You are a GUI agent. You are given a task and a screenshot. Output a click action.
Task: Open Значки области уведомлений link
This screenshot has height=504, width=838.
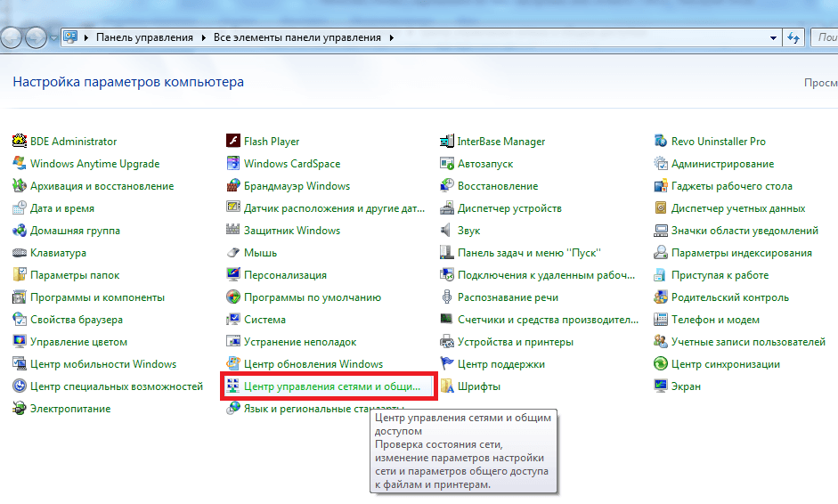coord(744,231)
